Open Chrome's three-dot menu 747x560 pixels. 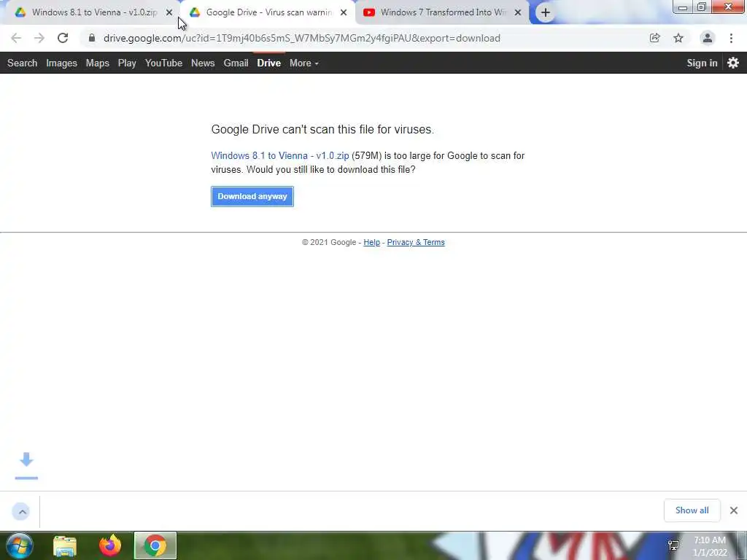coord(731,38)
